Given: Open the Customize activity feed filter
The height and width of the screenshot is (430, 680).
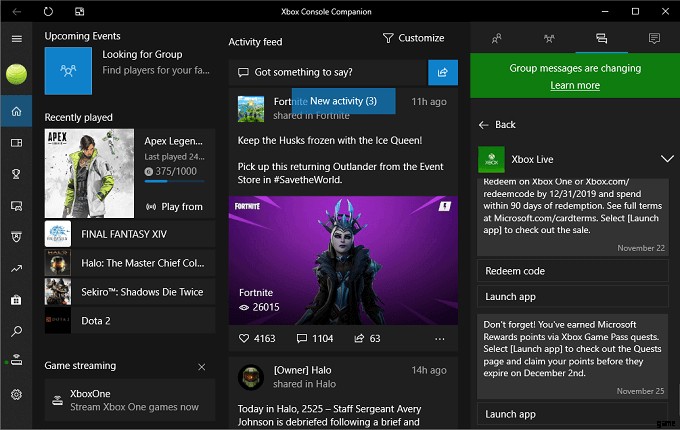Looking at the screenshot, I should (414, 38).
